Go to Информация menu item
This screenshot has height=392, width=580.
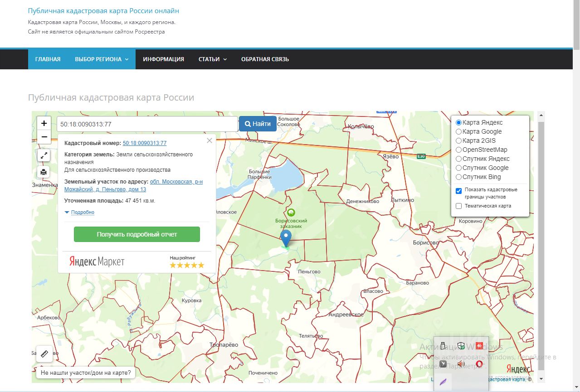coord(163,59)
